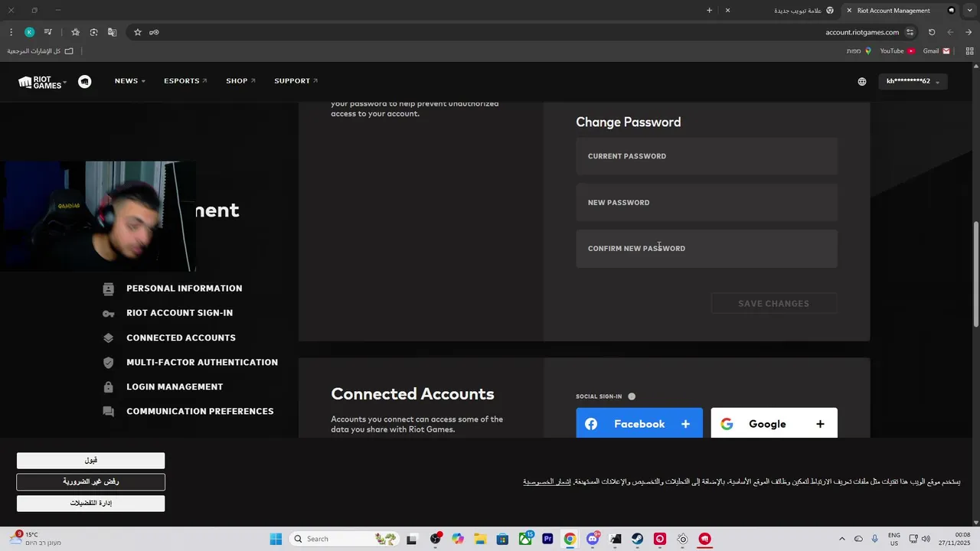Open the Gmail bookmark
The image size is (980, 551).
pos(936,51)
